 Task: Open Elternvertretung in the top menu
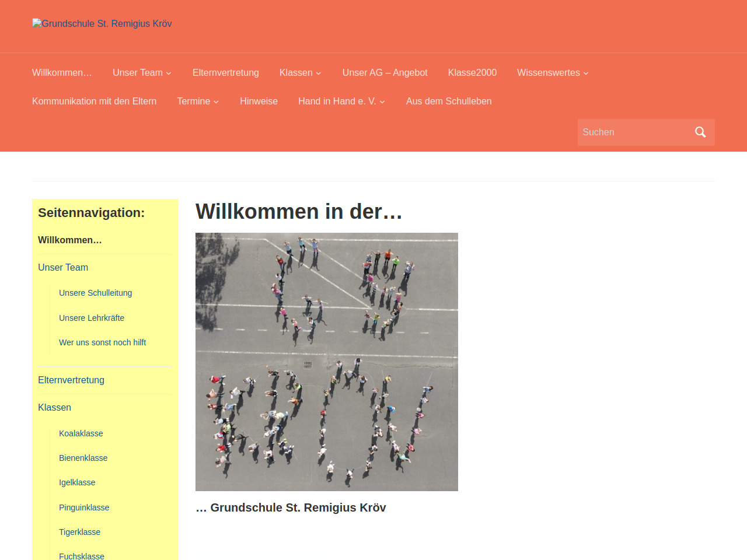click(x=225, y=73)
